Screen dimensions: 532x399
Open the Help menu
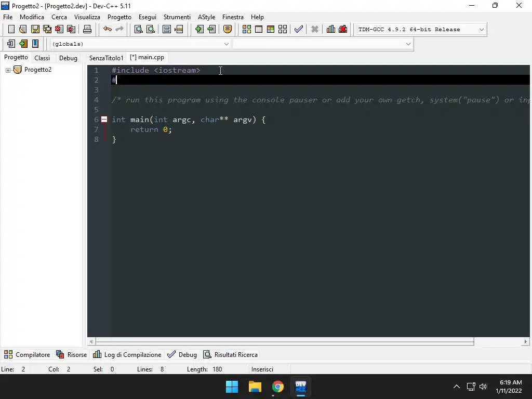(x=257, y=17)
